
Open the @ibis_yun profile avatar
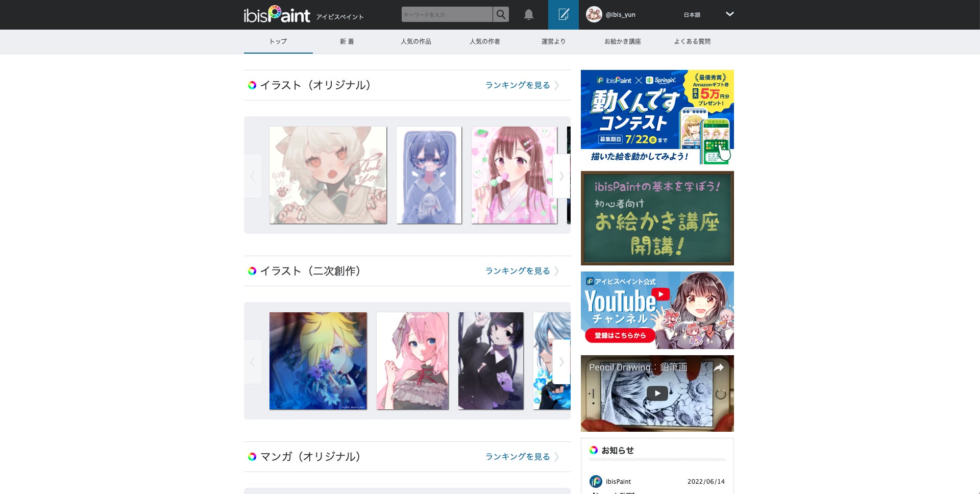pyautogui.click(x=595, y=14)
